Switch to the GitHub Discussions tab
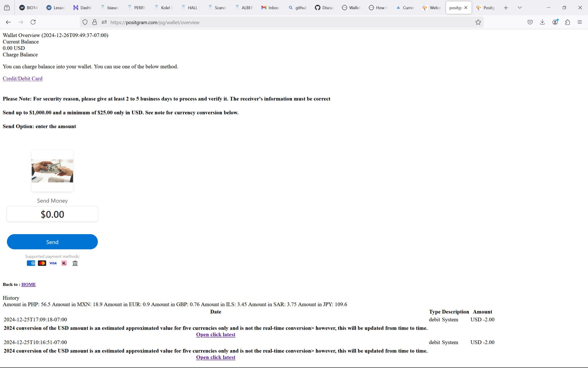This screenshot has width=588, height=368. [324, 8]
